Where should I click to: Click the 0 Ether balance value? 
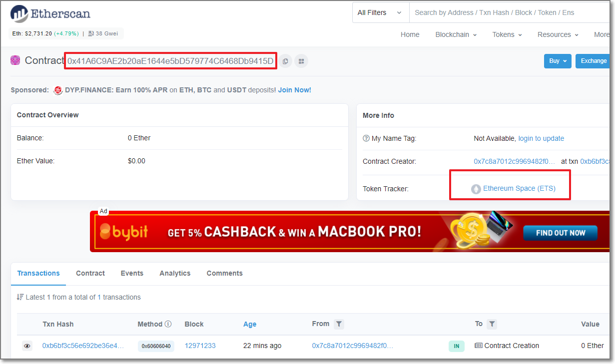[139, 138]
